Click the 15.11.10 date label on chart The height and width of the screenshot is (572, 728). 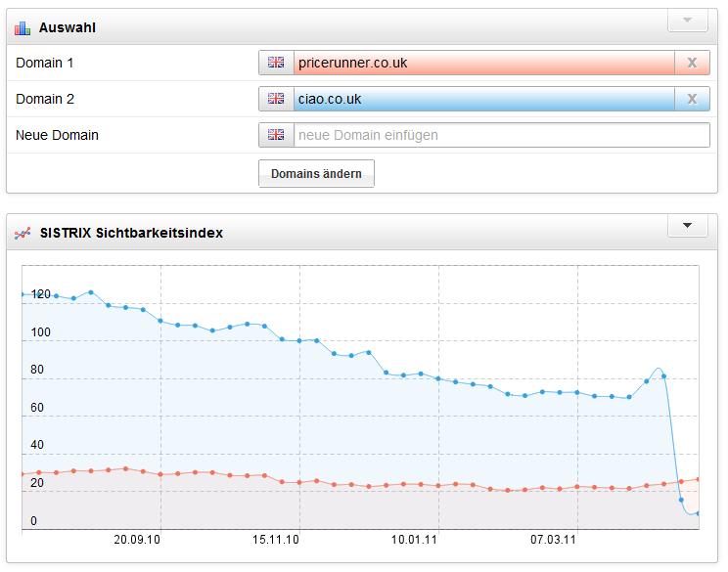[x=276, y=539]
